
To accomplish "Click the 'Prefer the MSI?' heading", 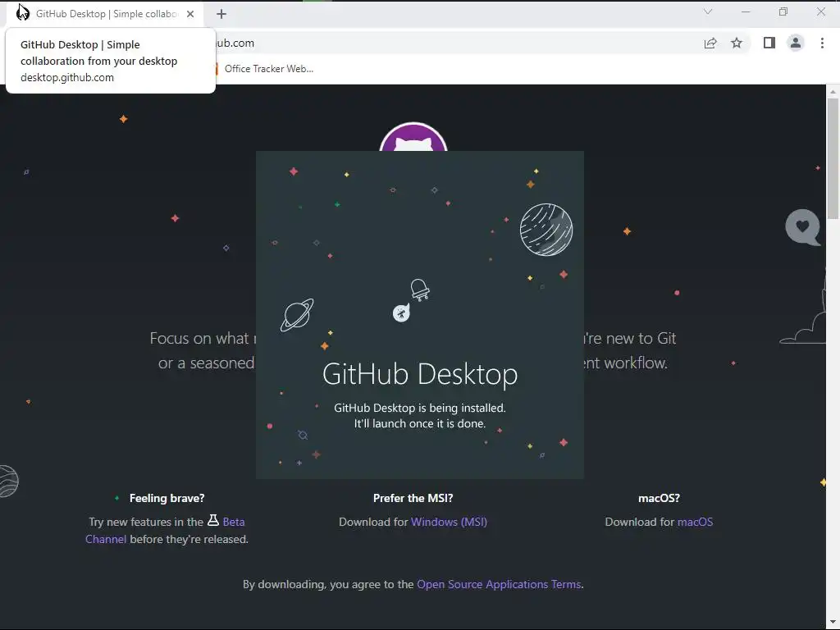I will pos(413,498).
